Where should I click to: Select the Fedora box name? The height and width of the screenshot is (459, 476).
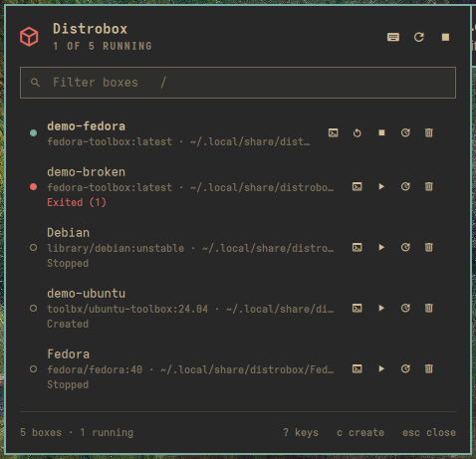click(69, 354)
